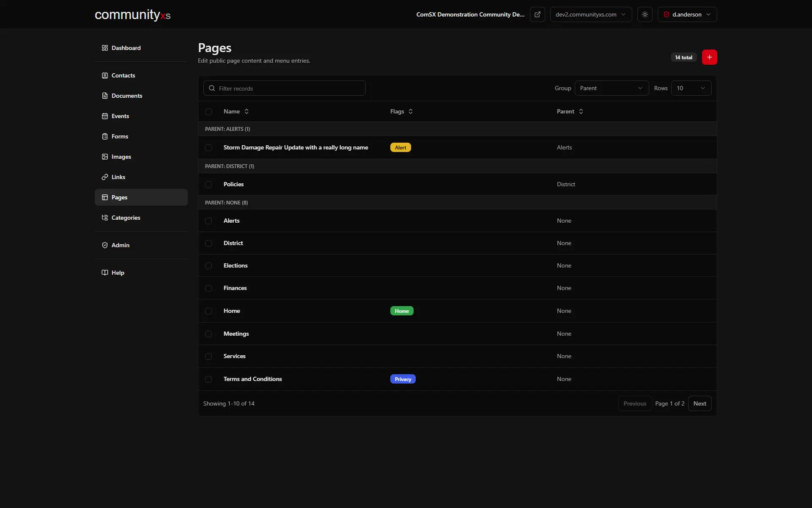Click the PARENT: DISTRICT (1) group header

(457, 166)
